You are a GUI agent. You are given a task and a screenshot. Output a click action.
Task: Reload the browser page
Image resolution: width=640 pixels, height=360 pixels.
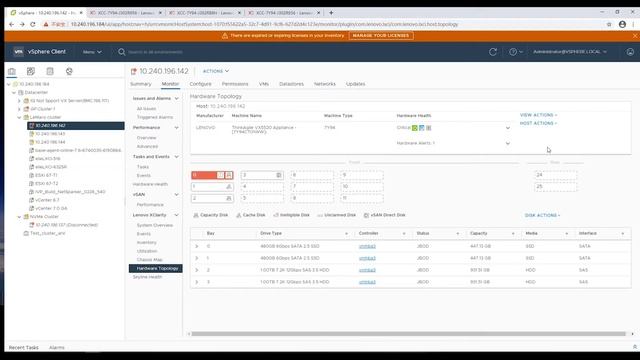click(33, 24)
